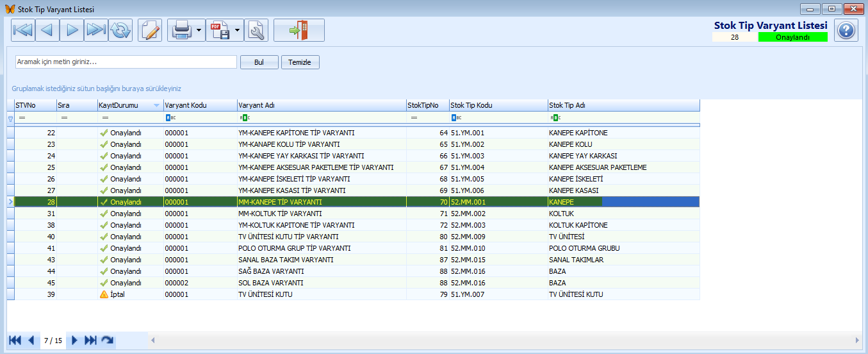The image size is (868, 354).
Task: Jump to last record in bottom navigator
Action: point(90,341)
